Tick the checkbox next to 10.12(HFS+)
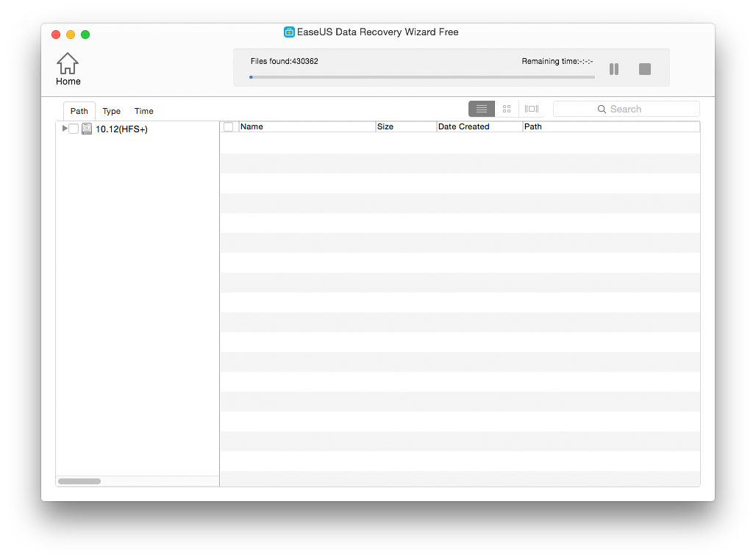The height and width of the screenshot is (560, 756). click(x=74, y=129)
